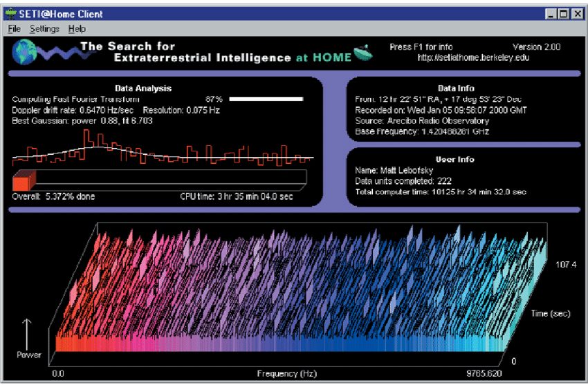Click the 'Version 2.00' label

click(x=536, y=47)
